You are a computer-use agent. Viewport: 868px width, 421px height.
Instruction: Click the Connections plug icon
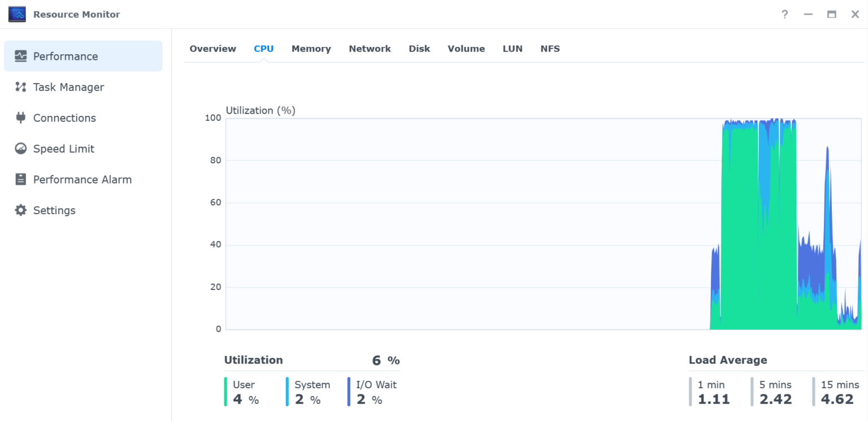coord(21,118)
